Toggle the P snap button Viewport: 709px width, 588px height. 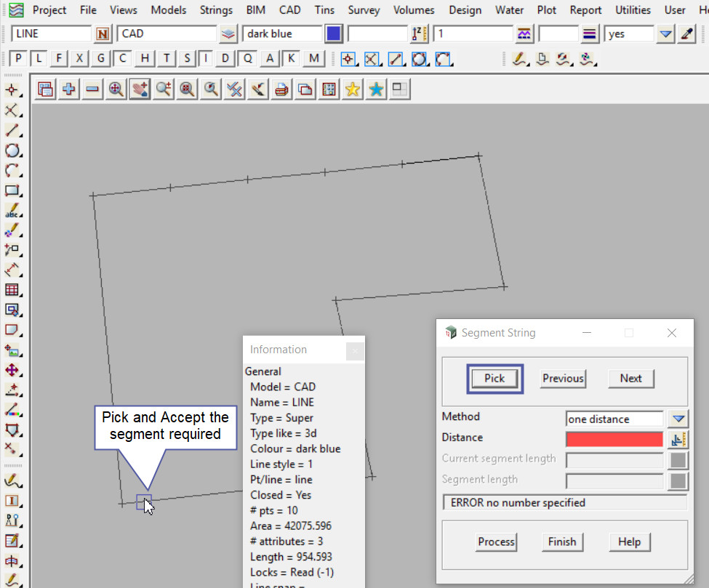pyautogui.click(x=19, y=59)
